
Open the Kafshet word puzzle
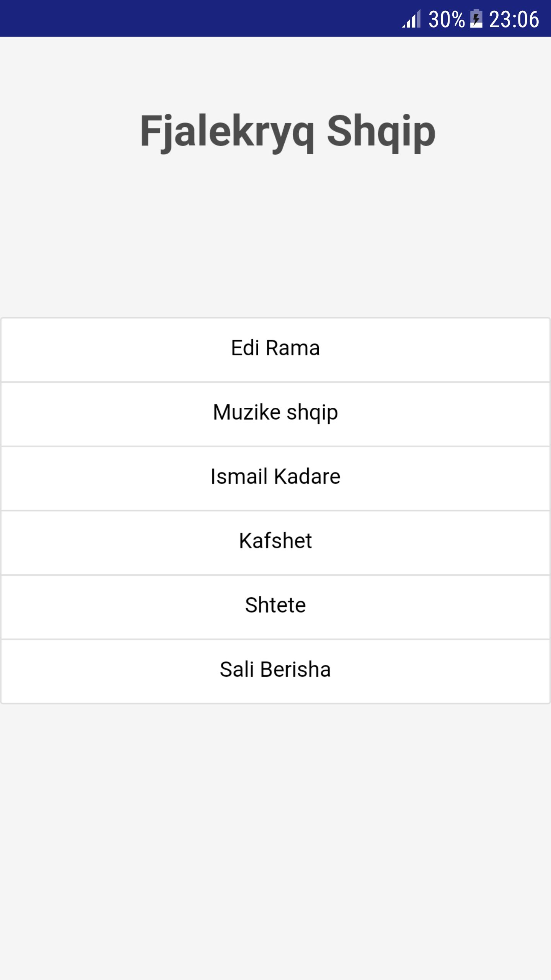tap(275, 542)
